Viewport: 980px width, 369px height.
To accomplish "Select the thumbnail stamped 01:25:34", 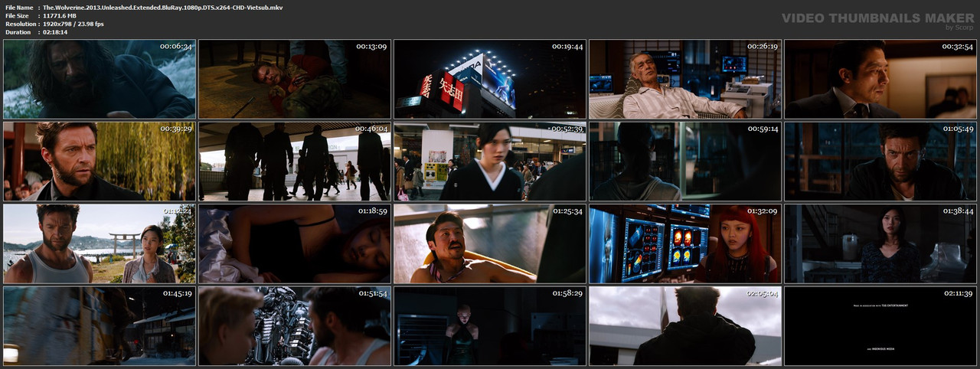I will click(490, 243).
